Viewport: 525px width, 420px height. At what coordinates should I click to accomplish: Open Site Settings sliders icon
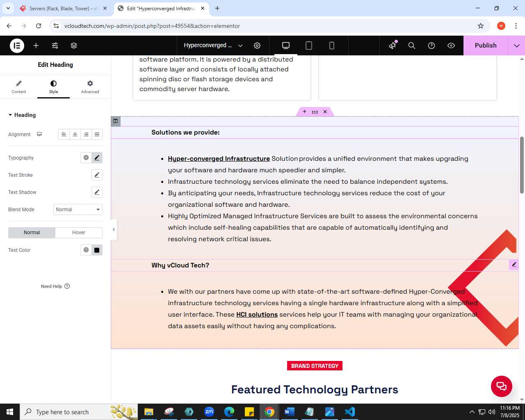tap(55, 46)
